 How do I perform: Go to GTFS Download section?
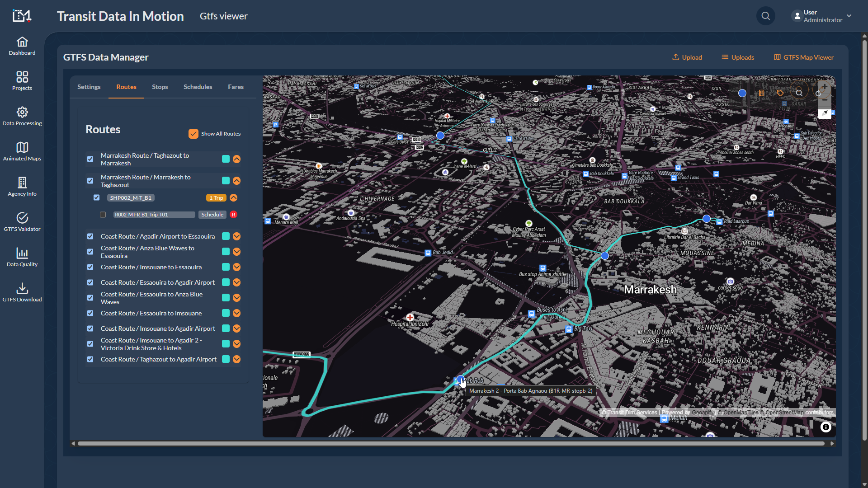[x=22, y=292]
